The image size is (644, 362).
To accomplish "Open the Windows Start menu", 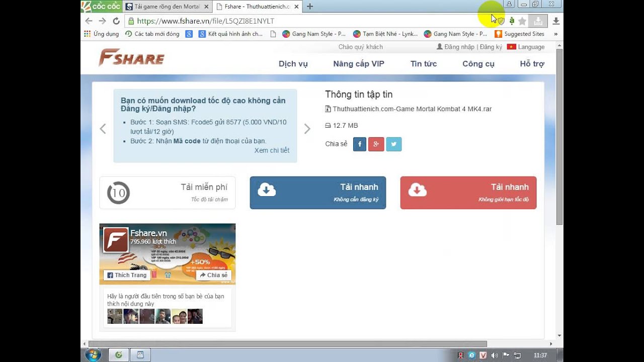I will tap(92, 355).
